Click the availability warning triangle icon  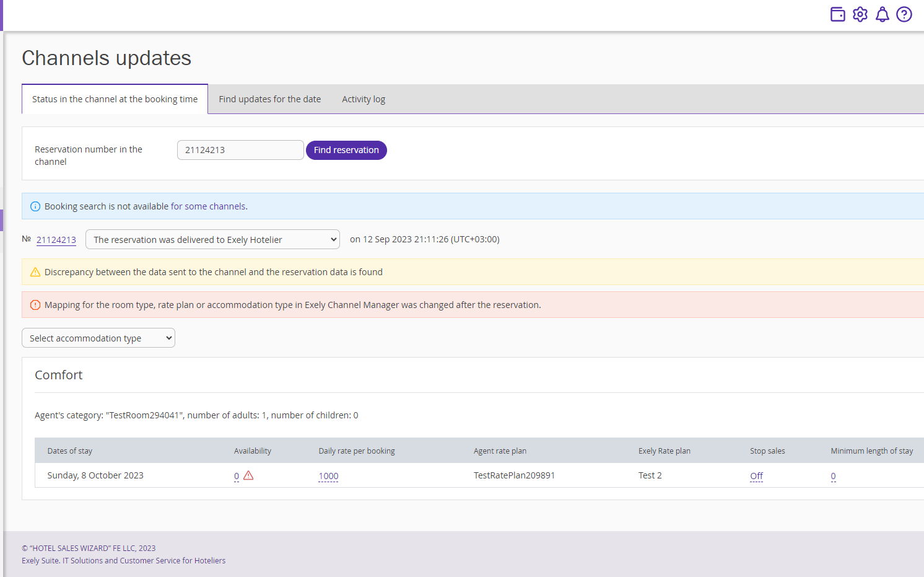[x=248, y=475]
